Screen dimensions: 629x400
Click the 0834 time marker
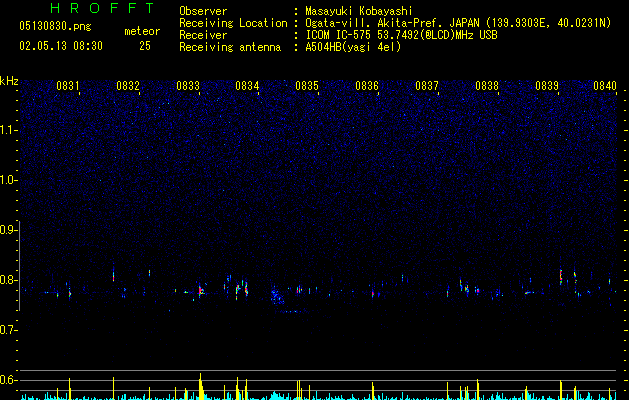tap(247, 86)
